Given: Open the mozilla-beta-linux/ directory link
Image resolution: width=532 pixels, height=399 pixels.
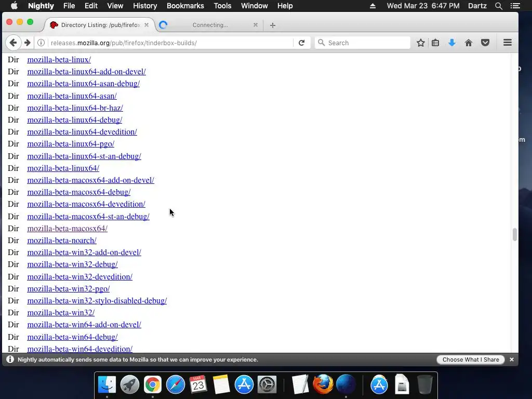Looking at the screenshot, I should pyautogui.click(x=59, y=59).
